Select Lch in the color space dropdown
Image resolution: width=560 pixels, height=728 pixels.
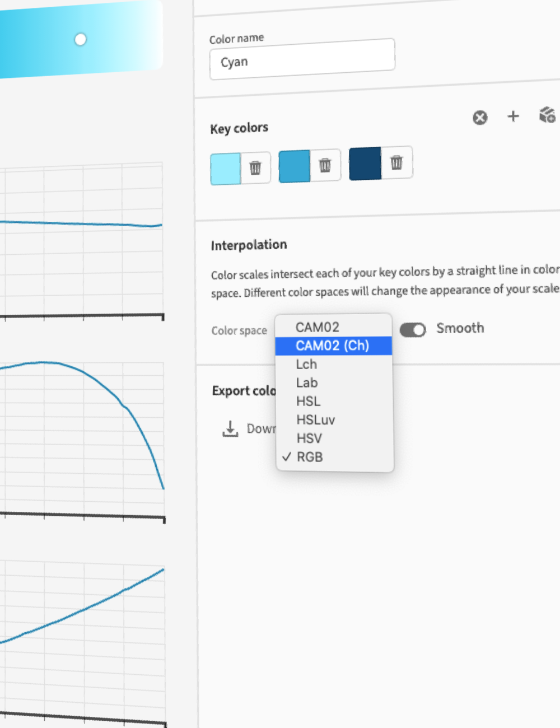point(306,365)
